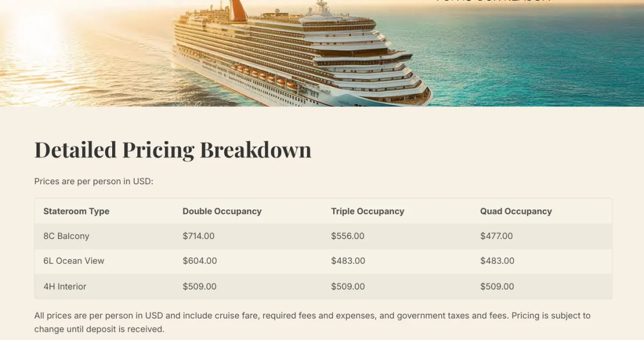Viewport: 644px width, 340px height.
Task: Click the Quad Occupancy column header
Action: pyautogui.click(x=516, y=211)
